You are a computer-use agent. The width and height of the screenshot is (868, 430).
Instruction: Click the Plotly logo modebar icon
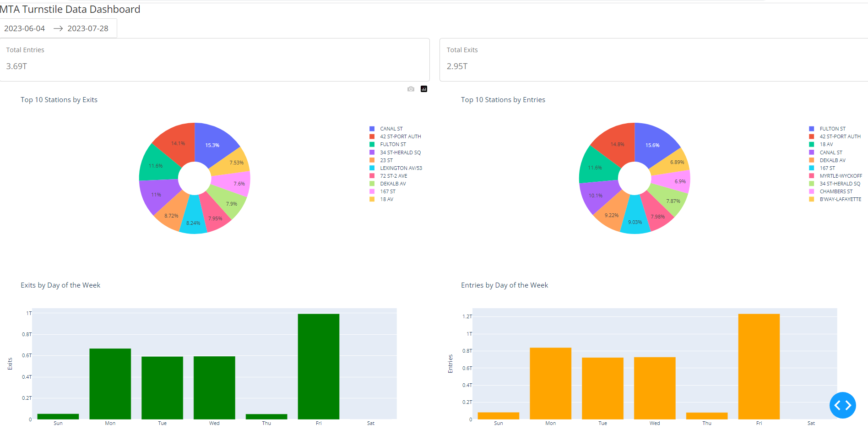pos(424,89)
